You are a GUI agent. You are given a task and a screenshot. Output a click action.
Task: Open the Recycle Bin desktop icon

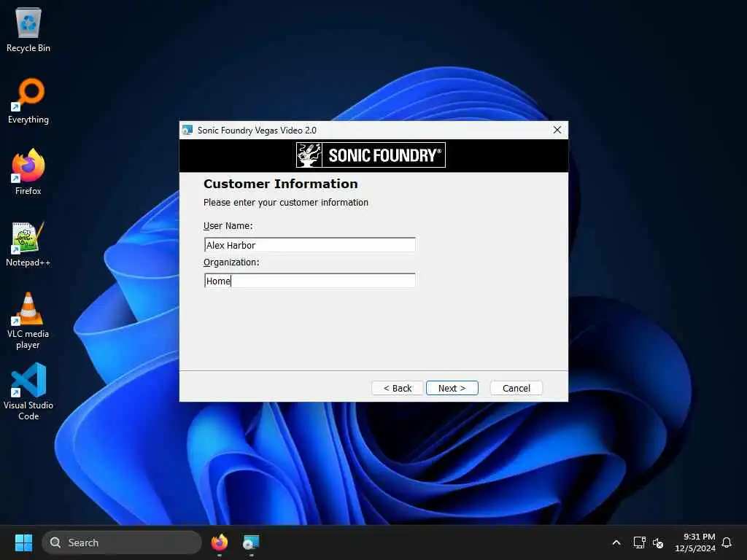click(x=28, y=30)
